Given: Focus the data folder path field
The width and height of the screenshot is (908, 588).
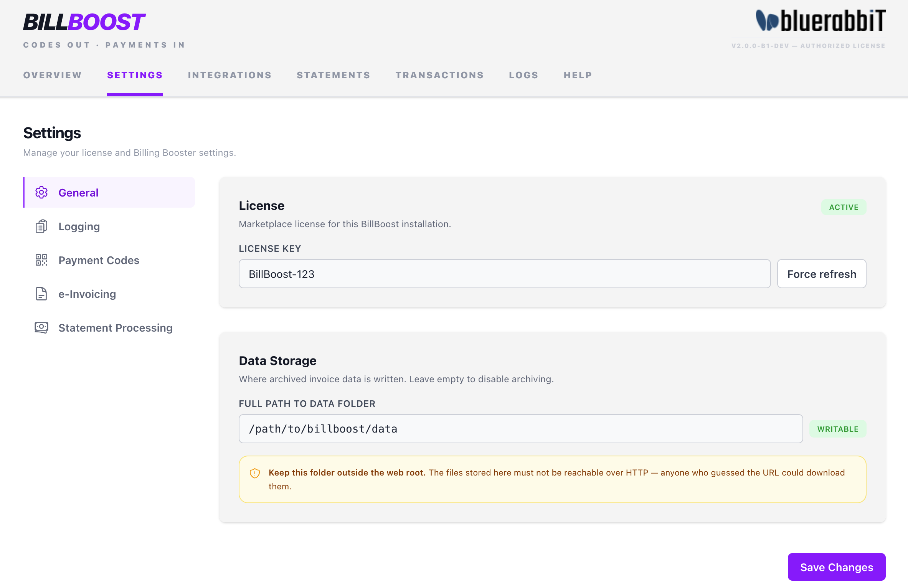Looking at the screenshot, I should click(521, 429).
